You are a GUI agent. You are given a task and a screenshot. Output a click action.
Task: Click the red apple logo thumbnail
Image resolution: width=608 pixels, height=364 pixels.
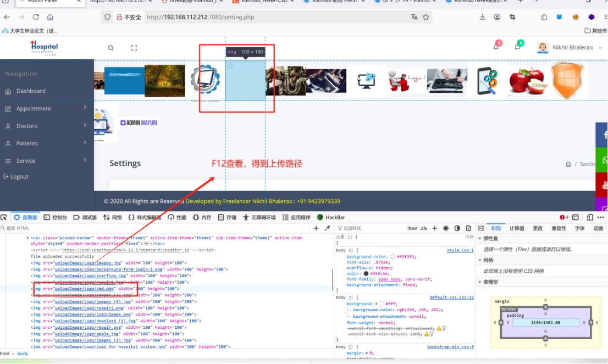point(527,81)
